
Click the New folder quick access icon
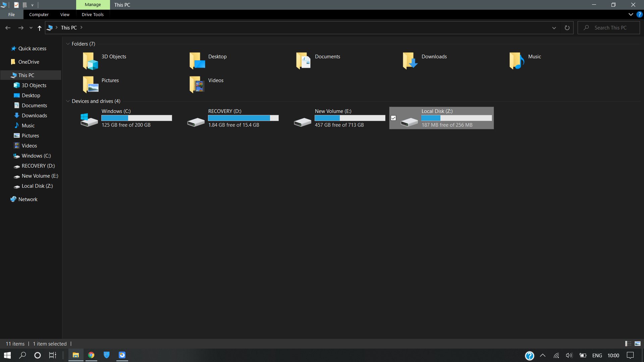(x=24, y=5)
